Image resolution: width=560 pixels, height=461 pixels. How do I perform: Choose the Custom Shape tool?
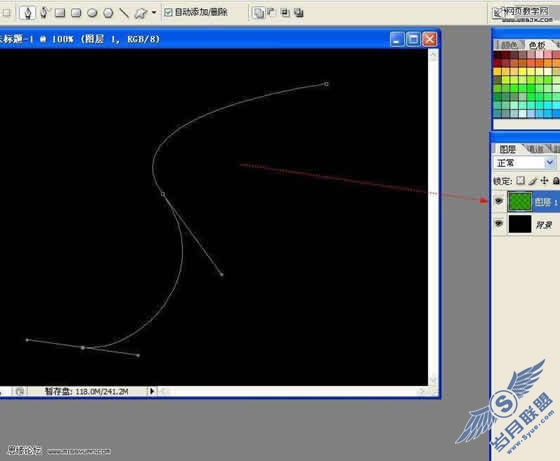pos(140,14)
